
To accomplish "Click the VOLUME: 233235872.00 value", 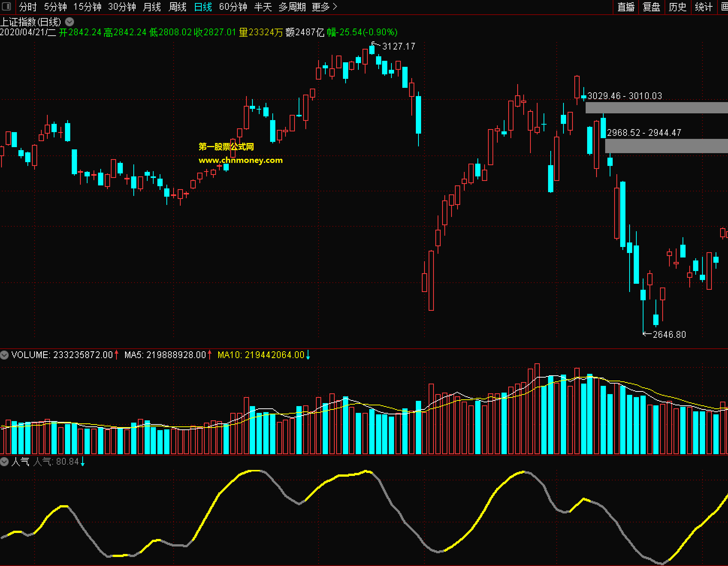I will (62, 355).
